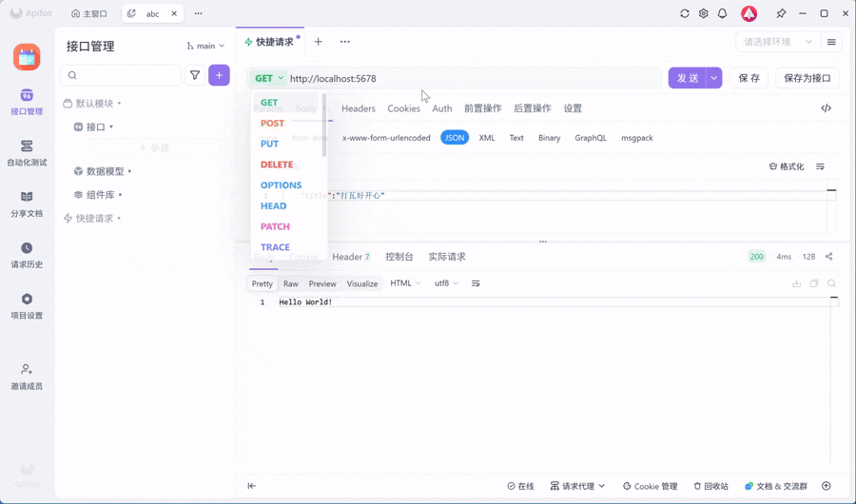This screenshot has width=856, height=504.
Task: Open the 接口管理 sidebar section
Action: [x=27, y=102]
